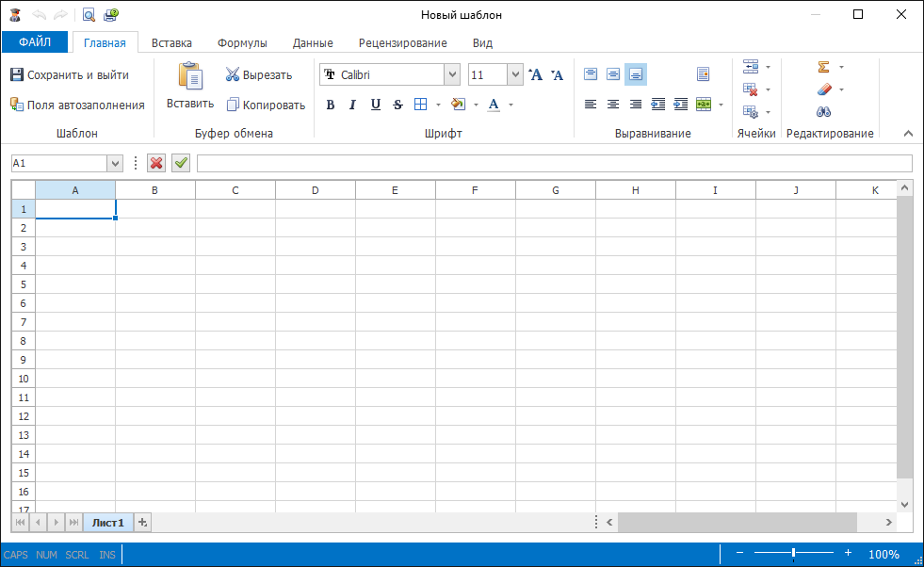Viewport: 924px width, 567px height.
Task: Increase font size with large A
Action: pyautogui.click(x=536, y=74)
